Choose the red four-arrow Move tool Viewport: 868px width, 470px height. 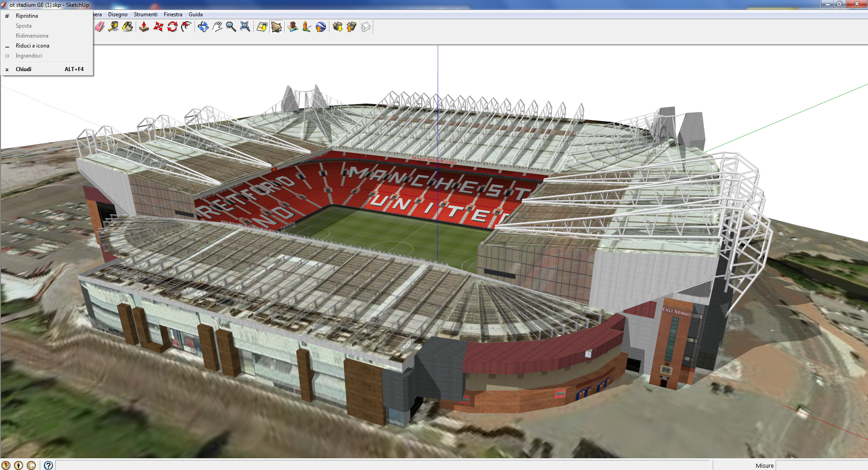(158, 27)
